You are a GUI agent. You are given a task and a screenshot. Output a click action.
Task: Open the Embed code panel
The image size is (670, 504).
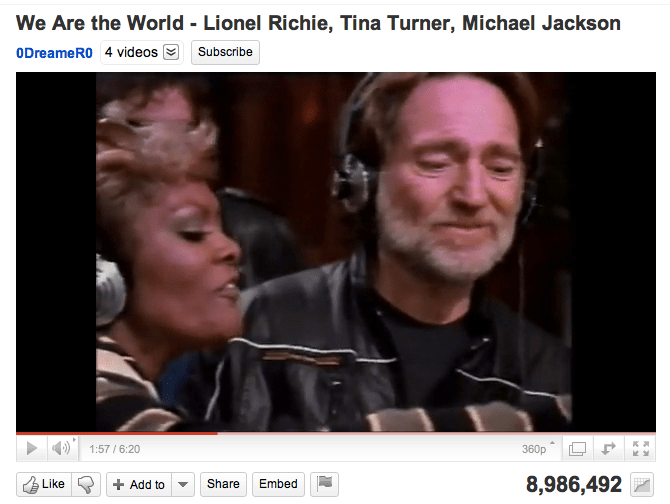pos(278,484)
